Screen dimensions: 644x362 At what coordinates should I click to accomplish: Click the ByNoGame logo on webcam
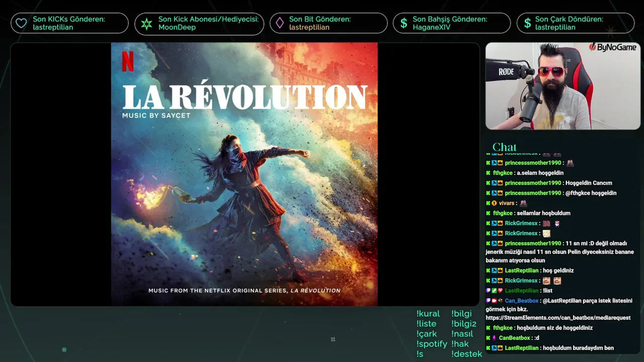tap(613, 47)
